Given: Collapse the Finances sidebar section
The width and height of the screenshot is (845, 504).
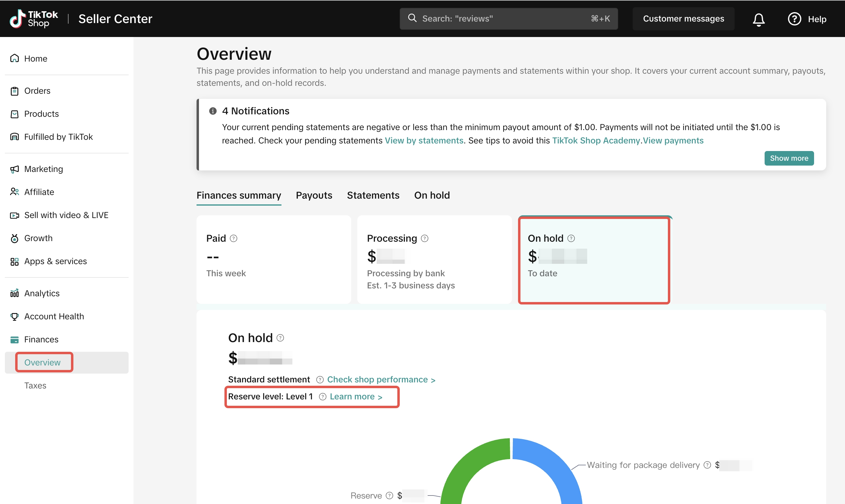Looking at the screenshot, I should pyautogui.click(x=41, y=339).
